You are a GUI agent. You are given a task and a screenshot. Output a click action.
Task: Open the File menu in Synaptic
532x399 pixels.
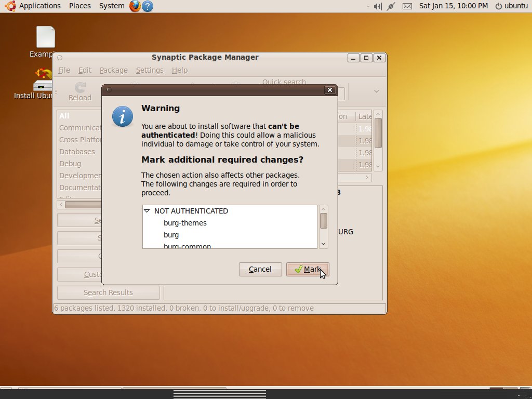(x=64, y=70)
